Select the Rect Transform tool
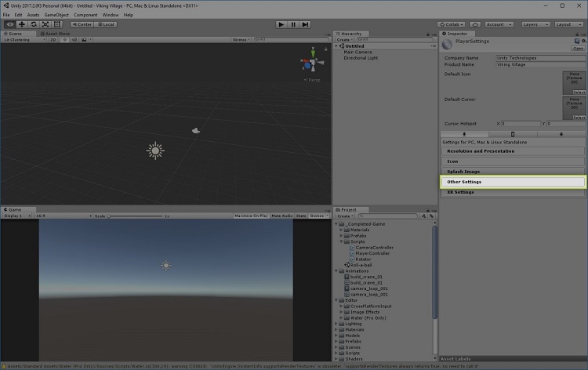 coord(57,24)
